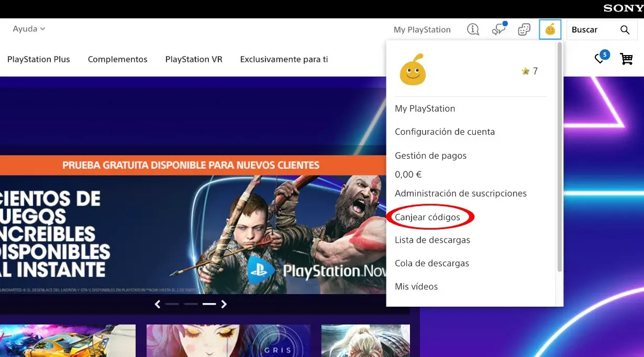The width and height of the screenshot is (644, 357).
Task: Open the Exclusivamente para ti tab
Action: tap(284, 59)
